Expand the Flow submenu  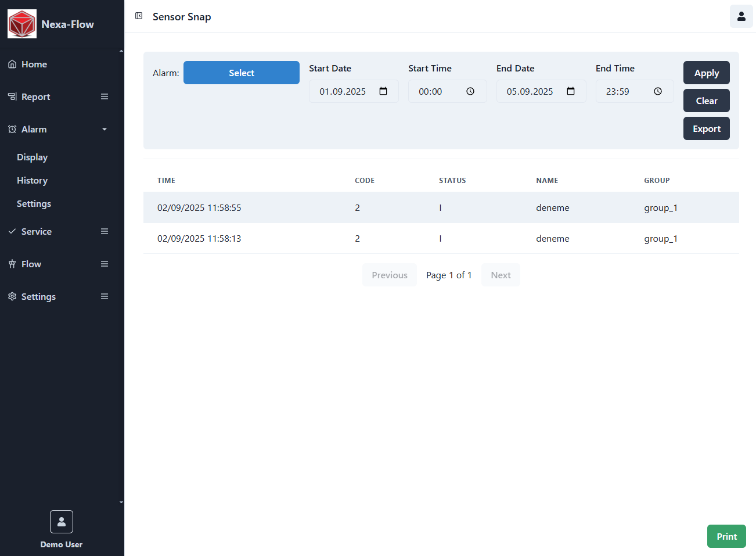click(105, 264)
